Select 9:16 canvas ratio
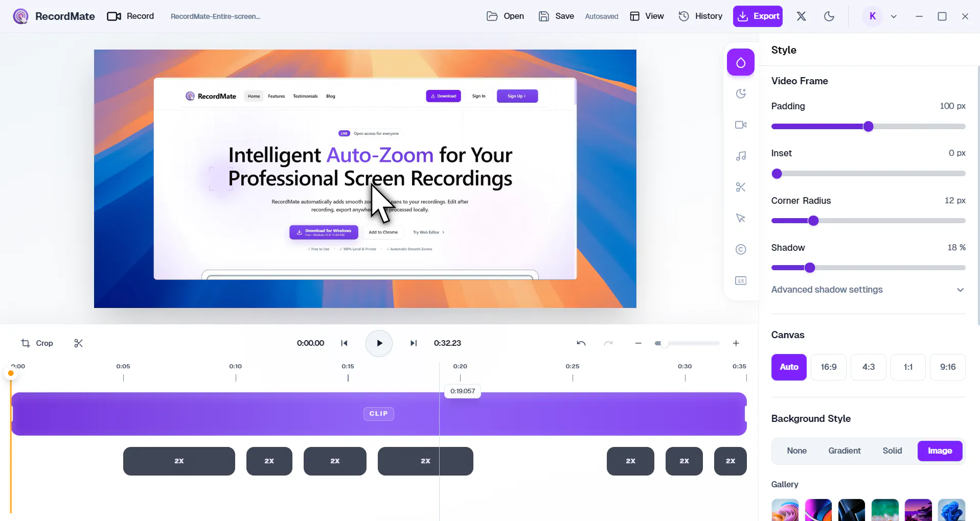 [x=948, y=367]
